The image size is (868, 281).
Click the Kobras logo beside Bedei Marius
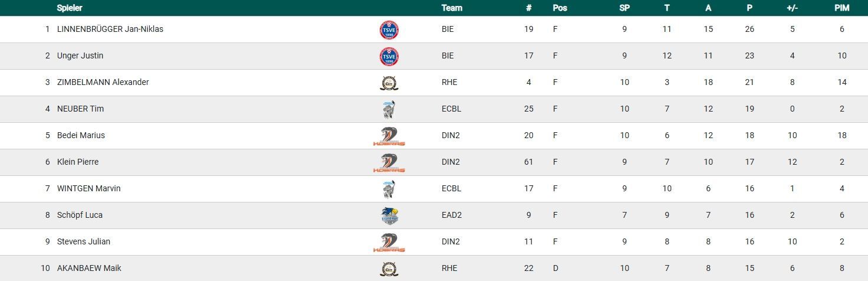tap(389, 136)
